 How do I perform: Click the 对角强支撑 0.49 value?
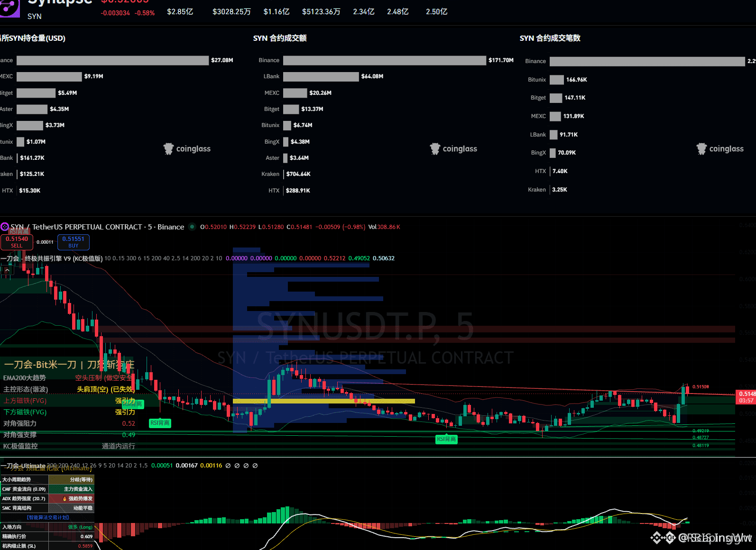pyautogui.click(x=129, y=435)
